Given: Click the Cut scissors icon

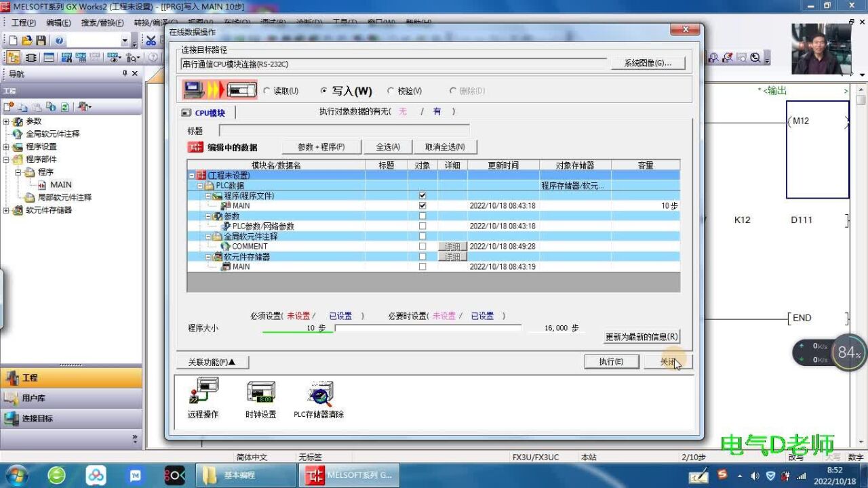Looking at the screenshot, I should 151,41.
